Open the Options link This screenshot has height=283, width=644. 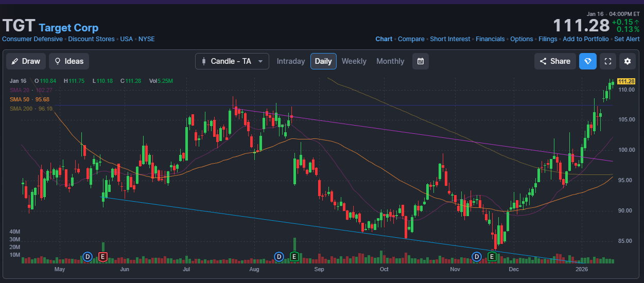coord(521,39)
